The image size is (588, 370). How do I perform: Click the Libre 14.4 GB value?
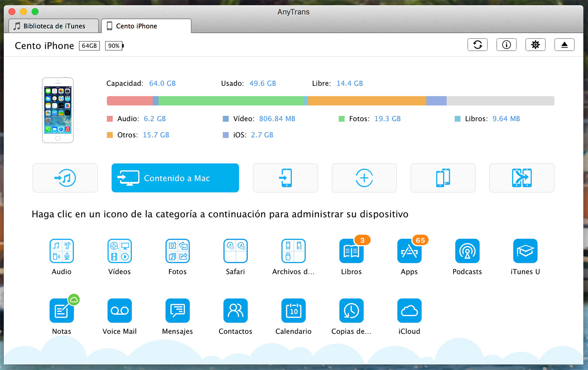tap(350, 83)
